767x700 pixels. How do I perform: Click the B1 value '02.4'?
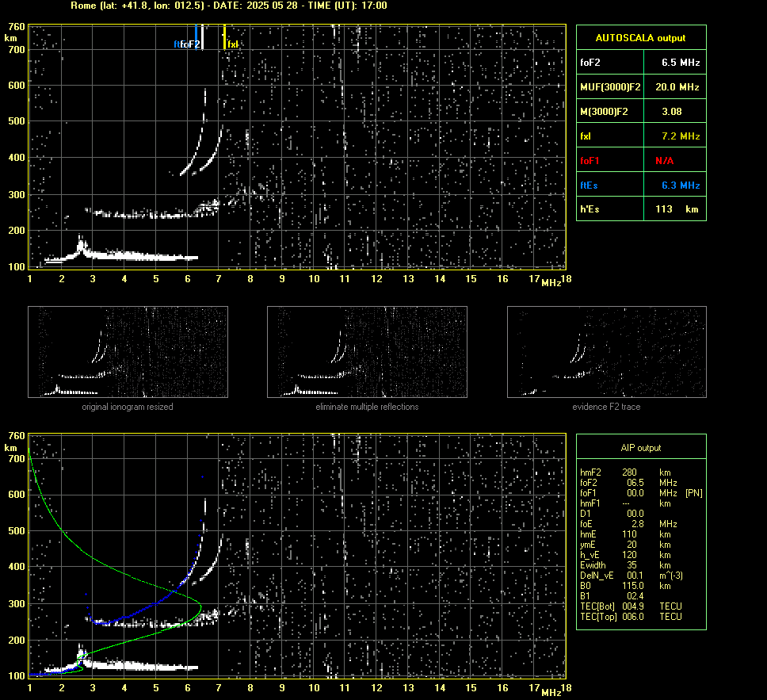click(x=635, y=595)
